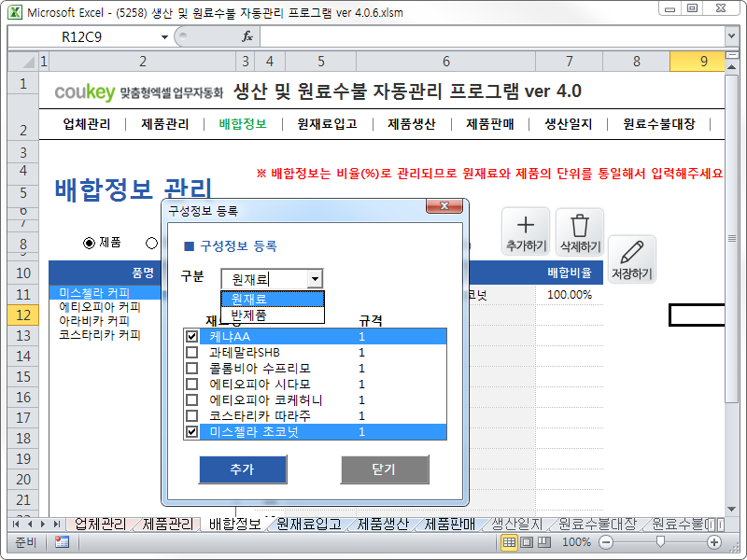The image size is (747, 560).
Task: Click the Excel application icon in title bar
Action: 15,12
